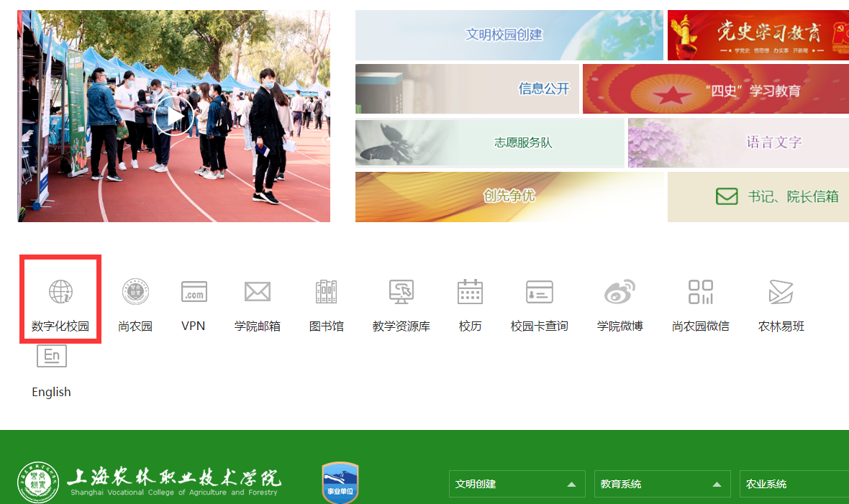
Task: Open the 数字化校园 globe icon
Action: coord(60,292)
